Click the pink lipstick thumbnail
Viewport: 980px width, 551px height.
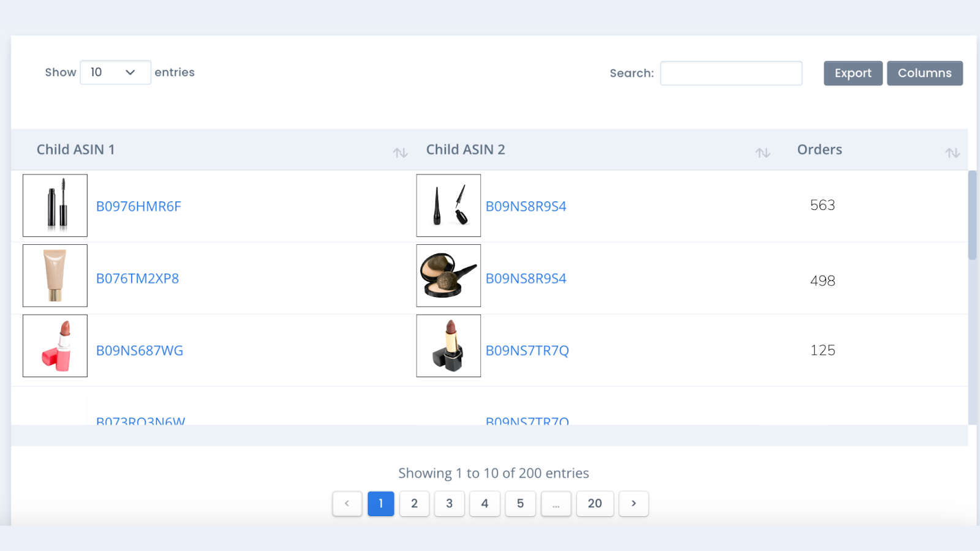55,346
